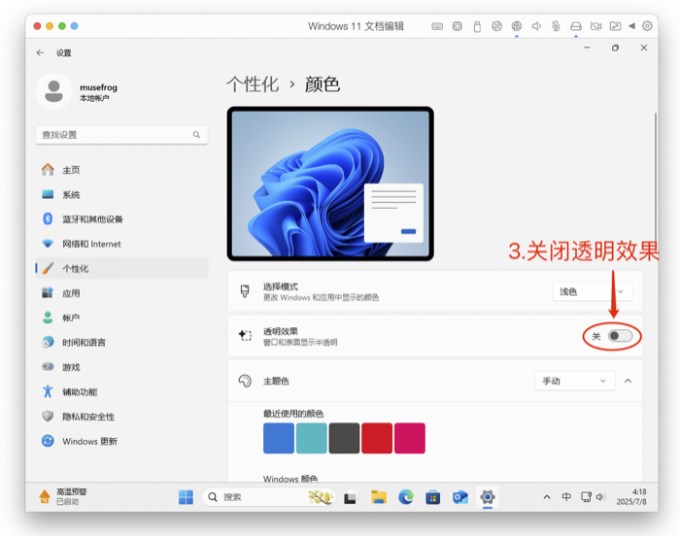Open Task View in taskbar
This screenshot has width=680, height=536.
pos(350,497)
